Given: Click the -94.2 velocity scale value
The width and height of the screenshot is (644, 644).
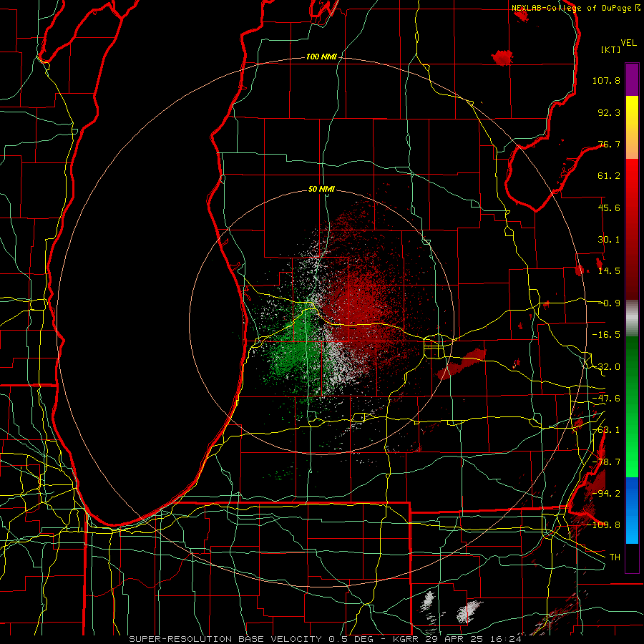Looking at the screenshot, I should 606,493.
